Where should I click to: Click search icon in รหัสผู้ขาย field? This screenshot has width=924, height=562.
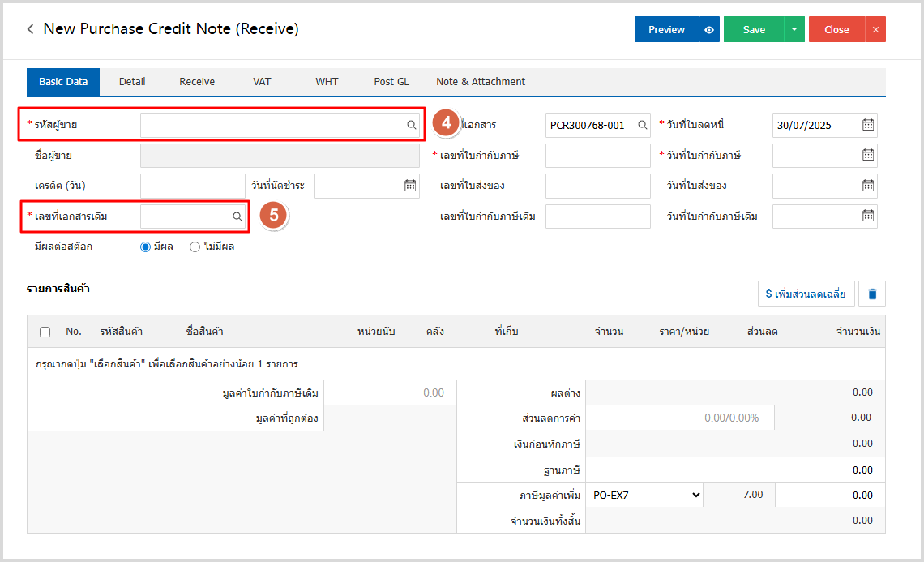(412, 125)
